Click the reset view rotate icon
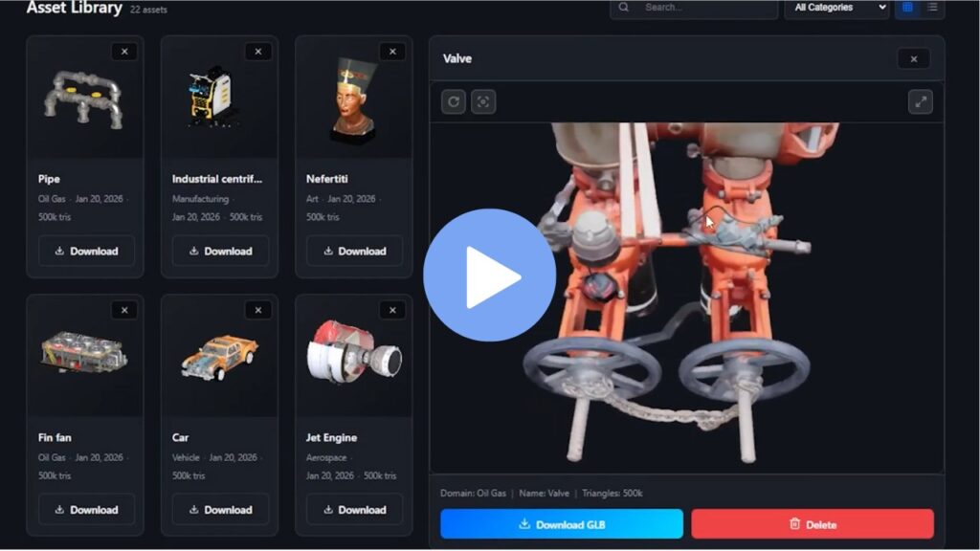 coord(454,102)
